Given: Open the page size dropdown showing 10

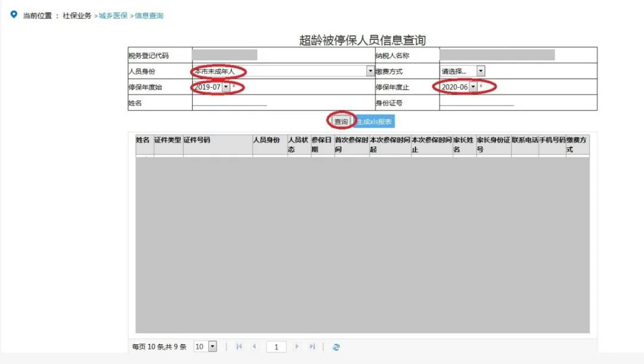Looking at the screenshot, I should pyautogui.click(x=212, y=346).
